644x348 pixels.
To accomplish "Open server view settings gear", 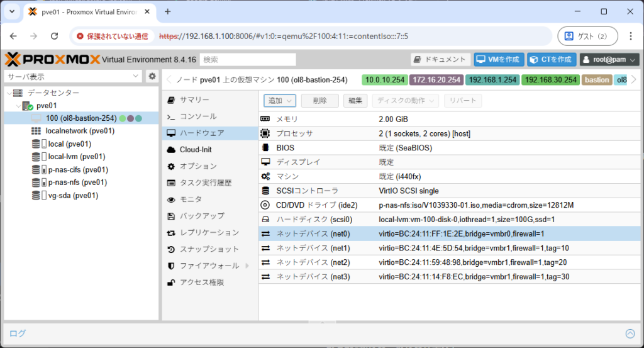I will [152, 76].
